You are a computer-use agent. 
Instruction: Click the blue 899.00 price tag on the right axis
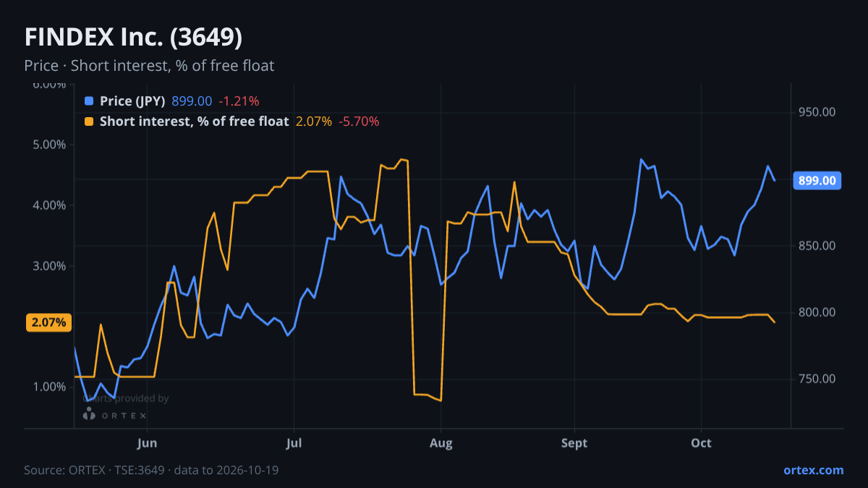point(817,180)
